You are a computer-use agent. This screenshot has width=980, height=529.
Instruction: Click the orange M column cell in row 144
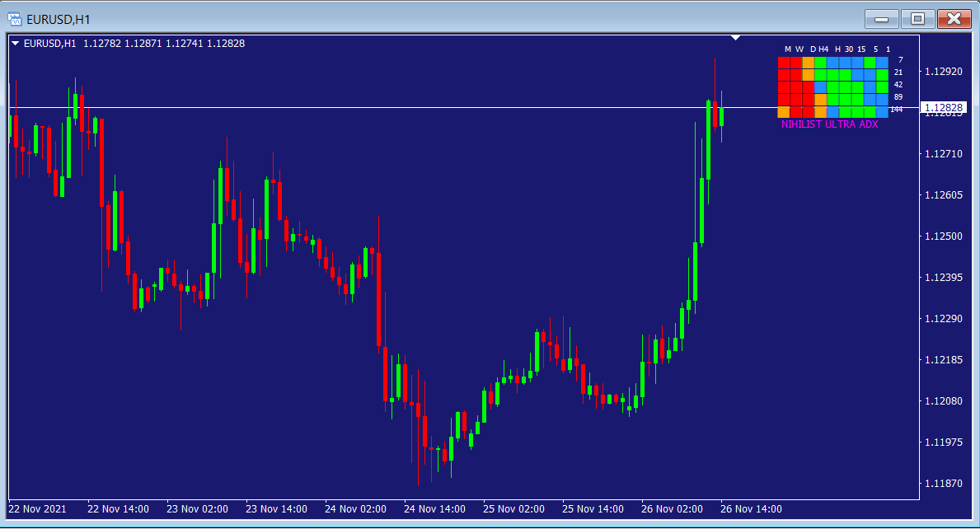[783, 112]
